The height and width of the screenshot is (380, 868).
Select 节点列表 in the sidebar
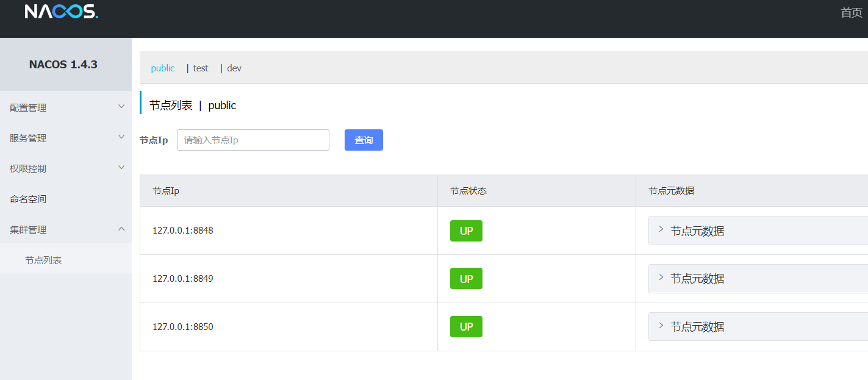tap(66, 260)
